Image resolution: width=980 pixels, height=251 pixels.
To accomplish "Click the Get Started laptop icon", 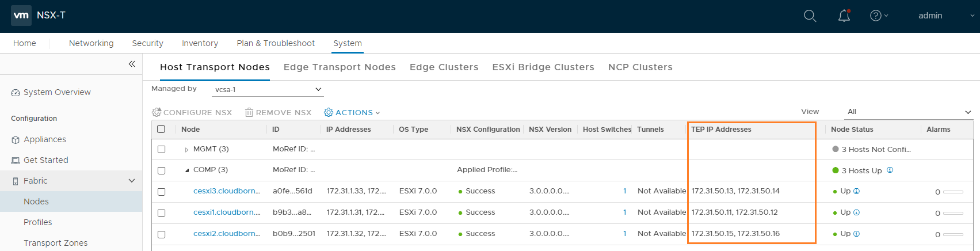I will 16,161.
